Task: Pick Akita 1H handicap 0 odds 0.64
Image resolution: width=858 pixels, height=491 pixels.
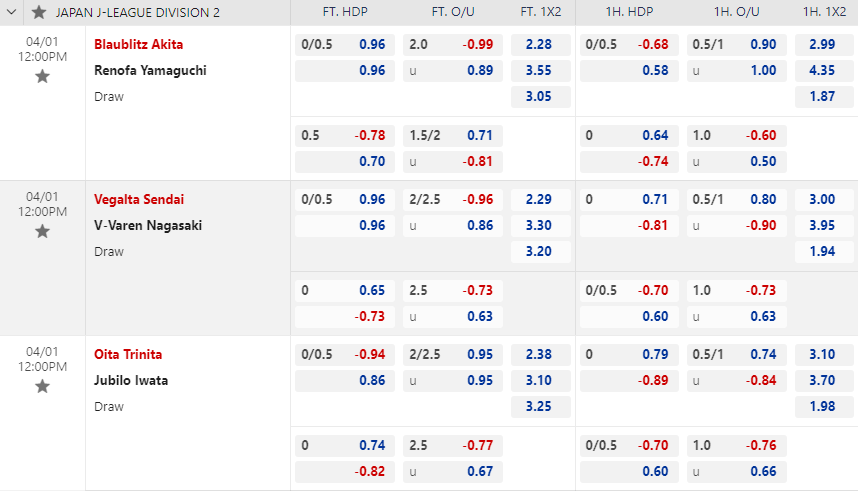Action: [629, 135]
